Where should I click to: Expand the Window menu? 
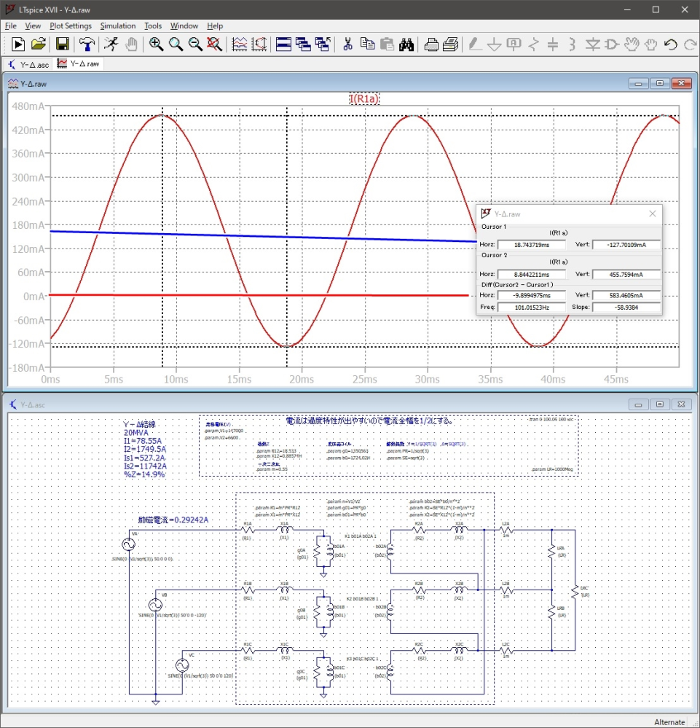pos(184,26)
